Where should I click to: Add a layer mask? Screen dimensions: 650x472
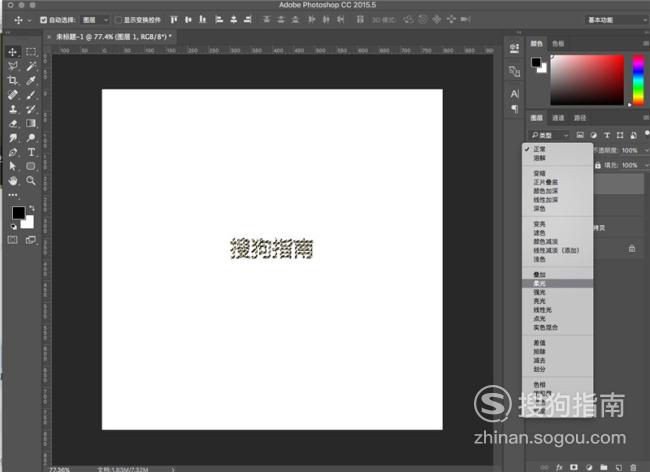574,467
